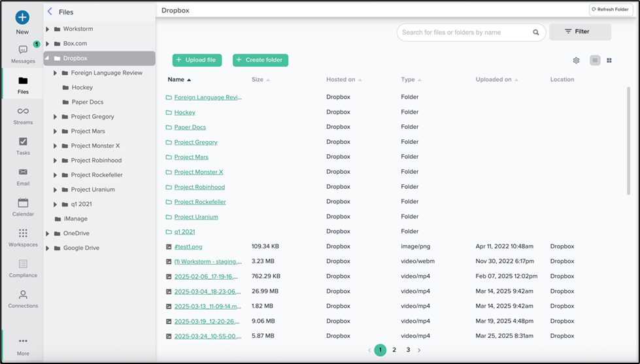Select Hockey in the file tree
Screen dimensions: 640x364
[x=82, y=88]
